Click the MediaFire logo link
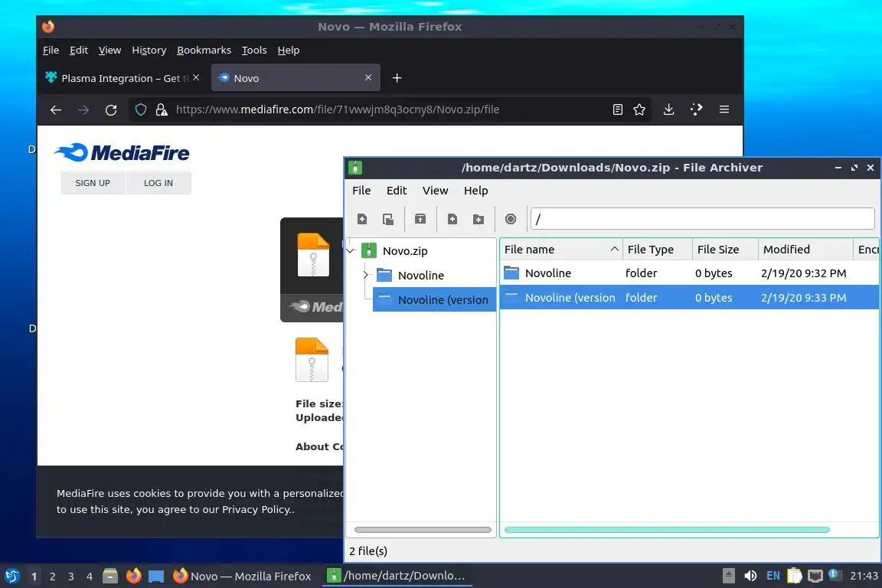The height and width of the screenshot is (588, 882). [x=122, y=152]
